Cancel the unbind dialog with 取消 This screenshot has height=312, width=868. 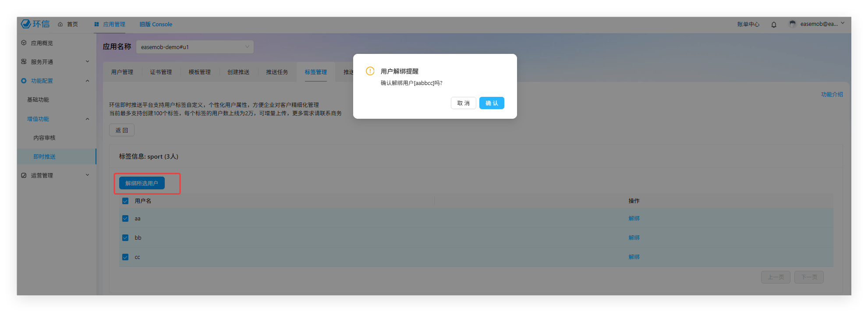point(463,103)
